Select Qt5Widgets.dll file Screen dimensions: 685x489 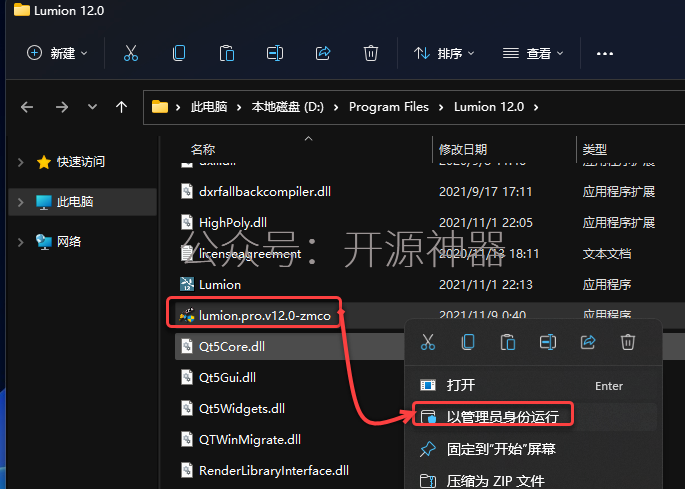(x=242, y=409)
